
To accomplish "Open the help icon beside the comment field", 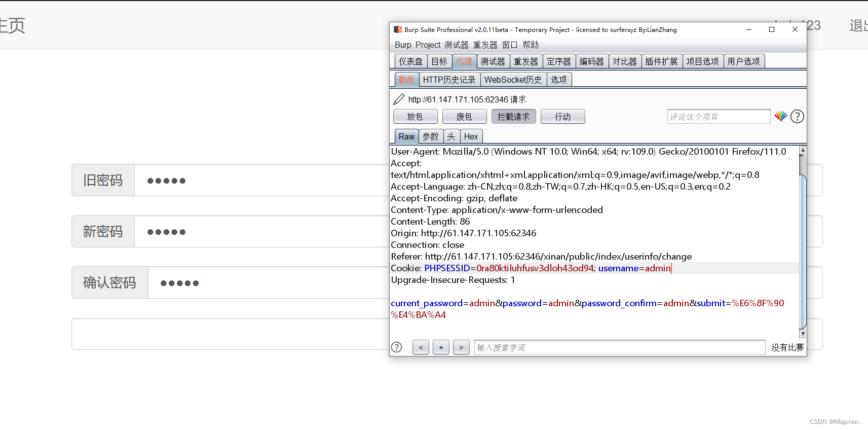I will pyautogui.click(x=797, y=117).
